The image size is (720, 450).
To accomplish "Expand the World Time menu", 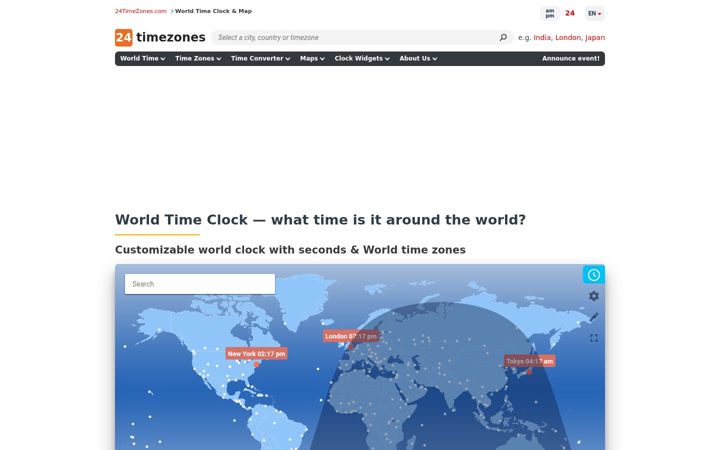I will pos(142,58).
